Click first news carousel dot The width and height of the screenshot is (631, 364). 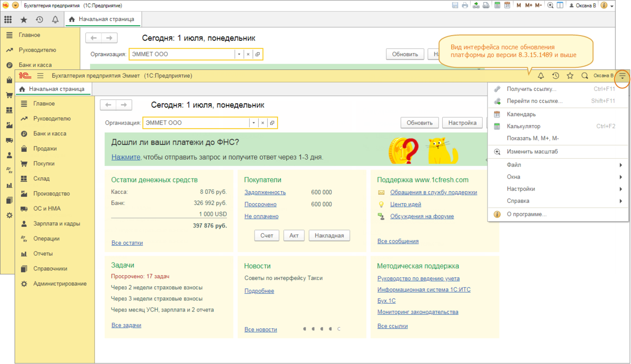coord(305,329)
